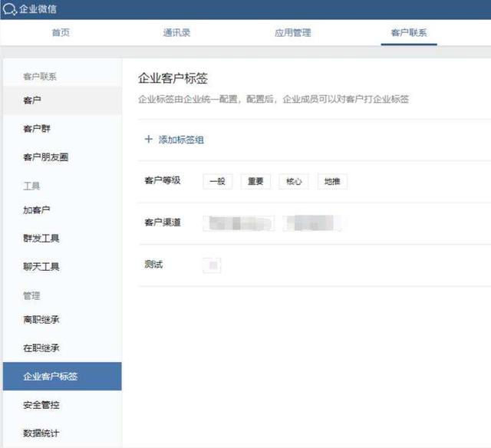The image size is (491, 448).
Task: Select the 客户联系 tab
Action: pyautogui.click(x=409, y=32)
